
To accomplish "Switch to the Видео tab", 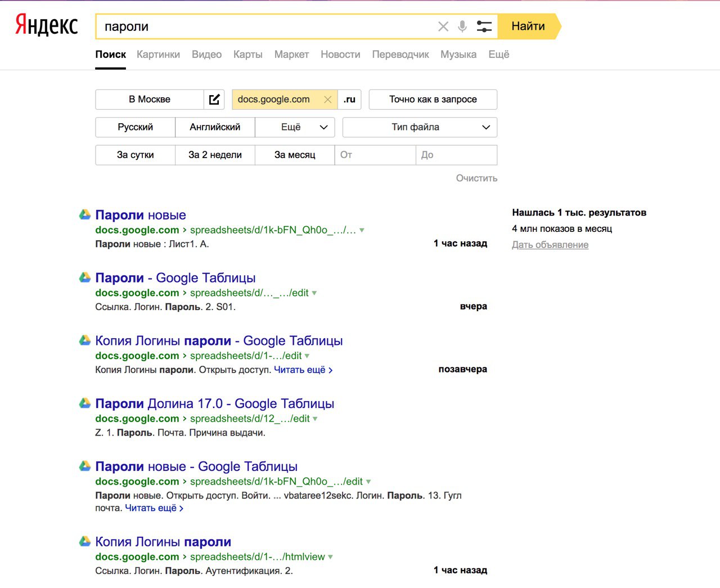I will tap(206, 55).
